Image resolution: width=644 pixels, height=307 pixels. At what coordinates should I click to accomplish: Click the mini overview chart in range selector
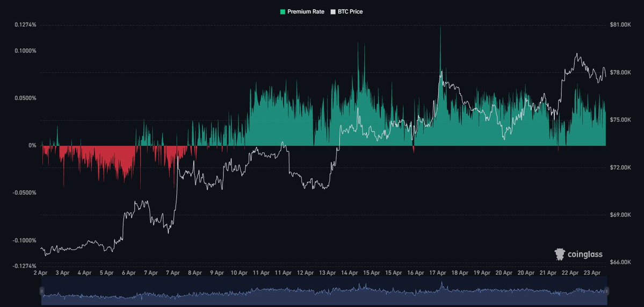click(324, 291)
